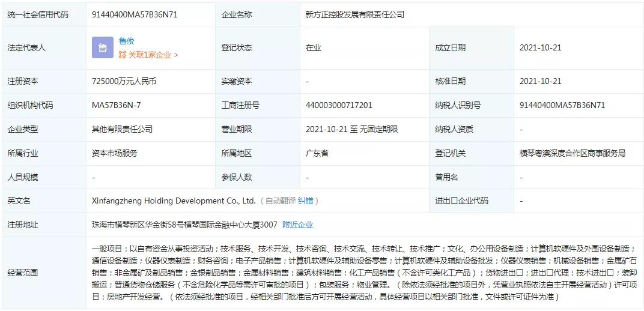Click the 工商注册号 label

[x=241, y=106]
